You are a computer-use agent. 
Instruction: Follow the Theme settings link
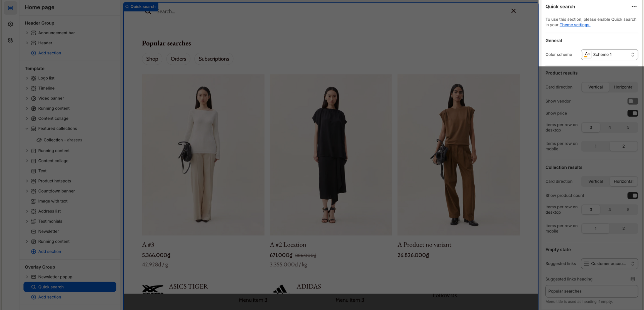575,25
